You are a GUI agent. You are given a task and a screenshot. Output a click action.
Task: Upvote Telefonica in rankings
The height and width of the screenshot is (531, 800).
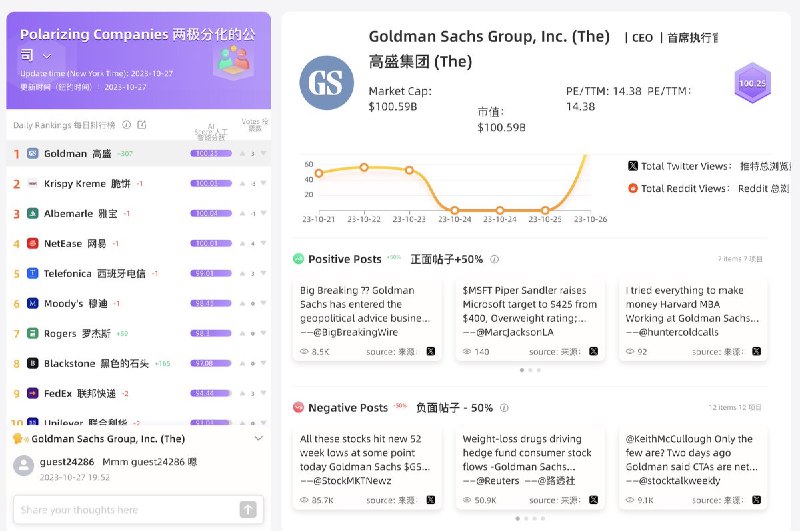242,273
